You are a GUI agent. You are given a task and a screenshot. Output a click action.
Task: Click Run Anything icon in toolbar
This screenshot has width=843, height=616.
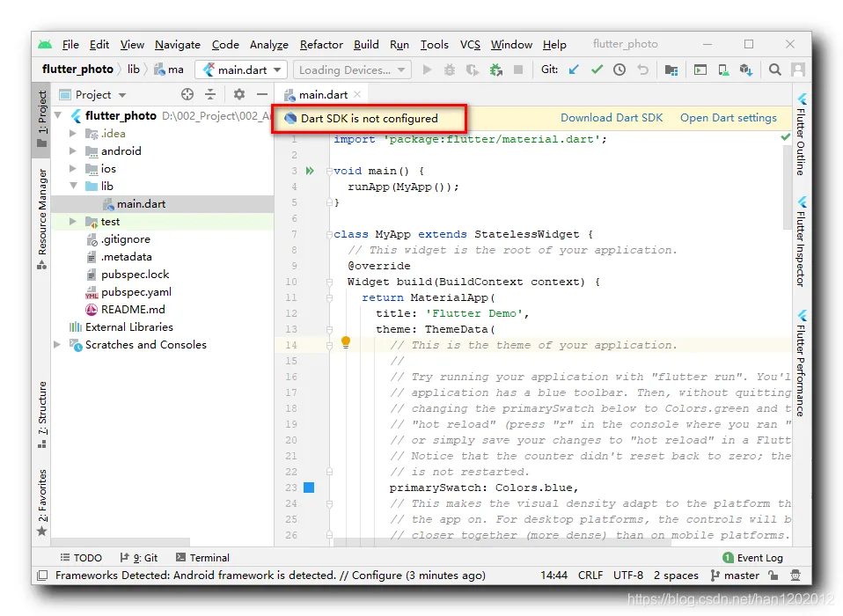pos(700,70)
